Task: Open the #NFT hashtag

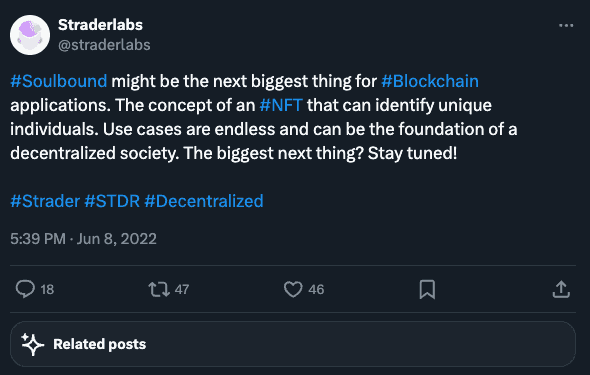Action: pyautogui.click(x=281, y=105)
